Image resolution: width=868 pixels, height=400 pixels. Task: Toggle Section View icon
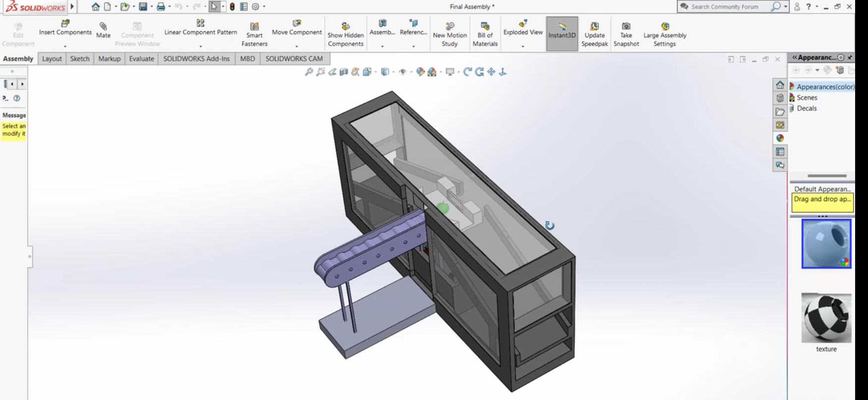click(x=344, y=72)
